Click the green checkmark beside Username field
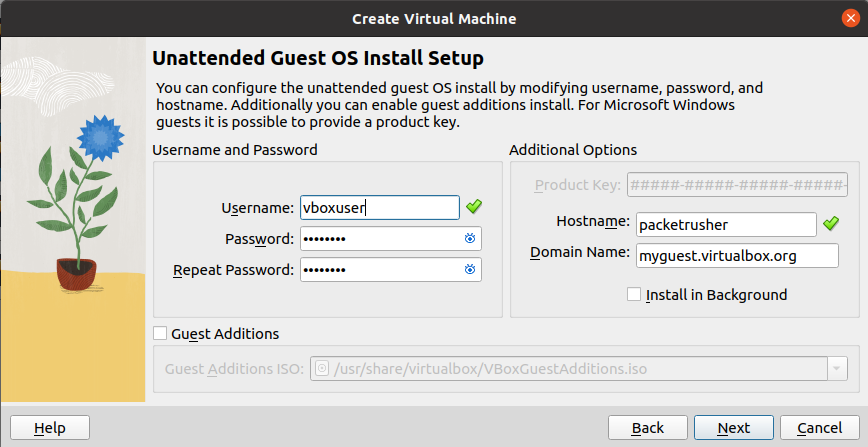Image resolution: width=868 pixels, height=447 pixels. pos(474,207)
